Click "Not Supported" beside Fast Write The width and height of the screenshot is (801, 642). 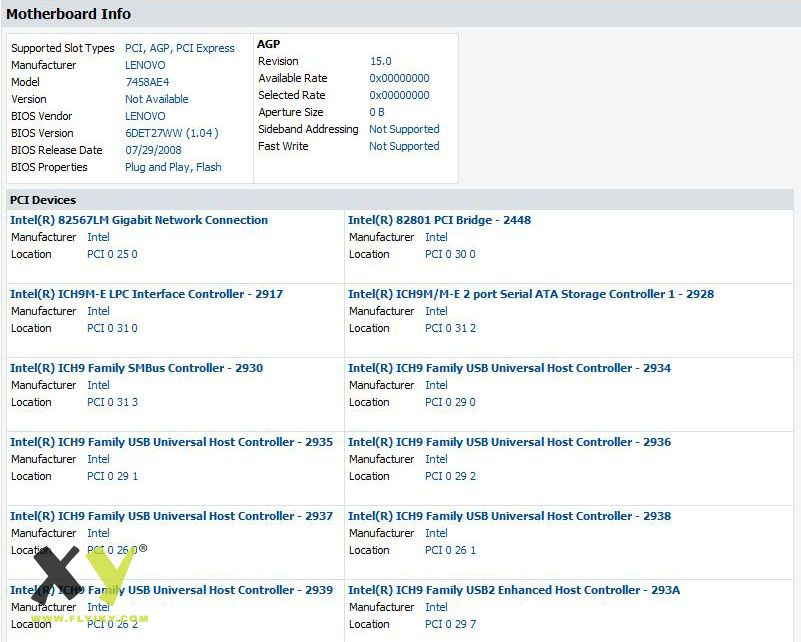pyautogui.click(x=404, y=146)
